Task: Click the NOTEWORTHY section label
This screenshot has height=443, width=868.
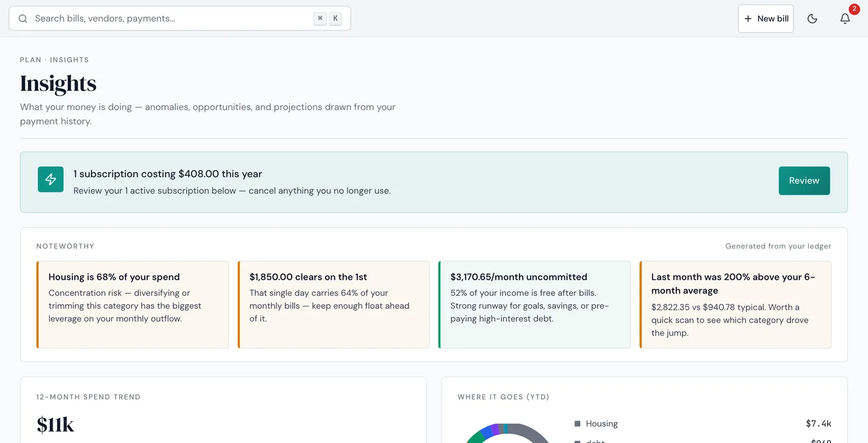Action: point(65,246)
